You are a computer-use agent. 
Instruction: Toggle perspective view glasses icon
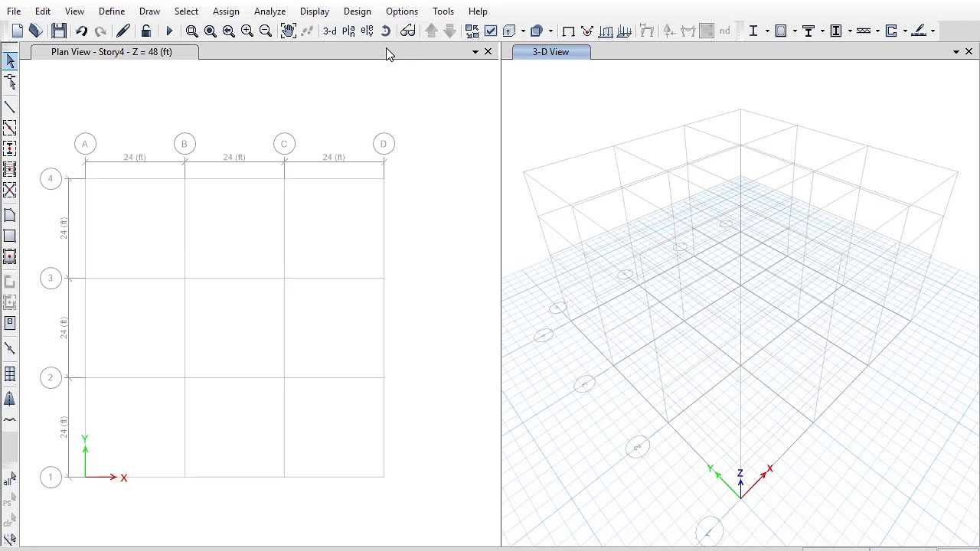pos(408,31)
